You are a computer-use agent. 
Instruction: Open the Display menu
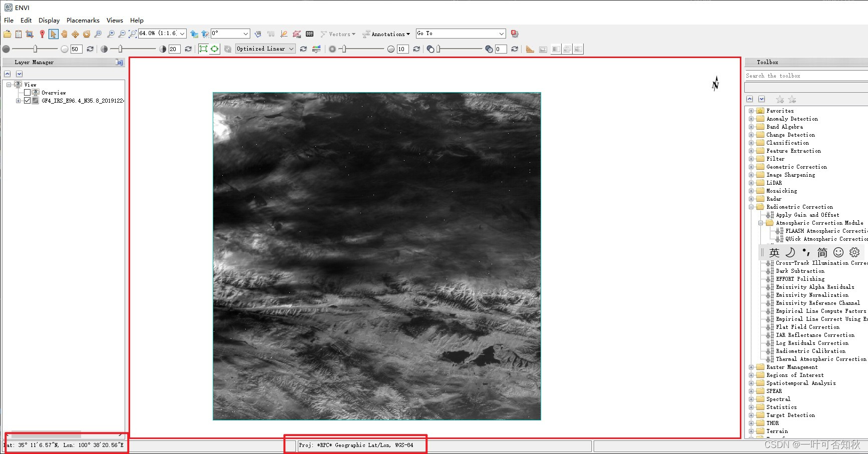point(49,21)
